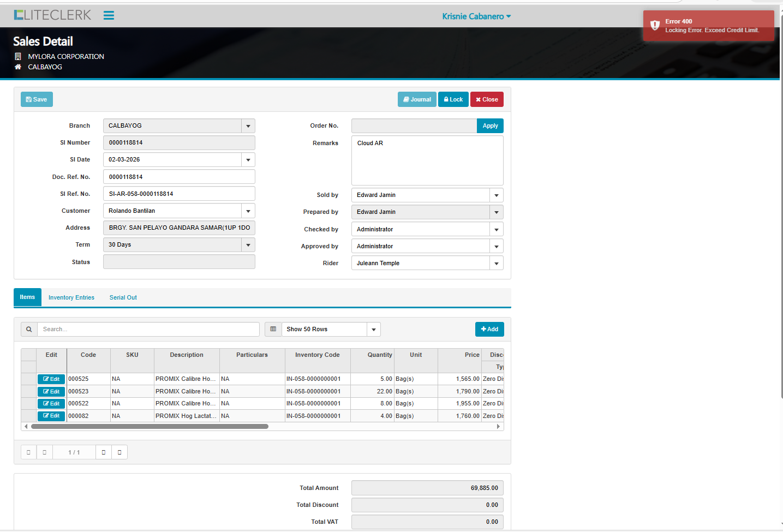783x532 pixels.
Task: Go to last page in pager
Action: coord(119,452)
